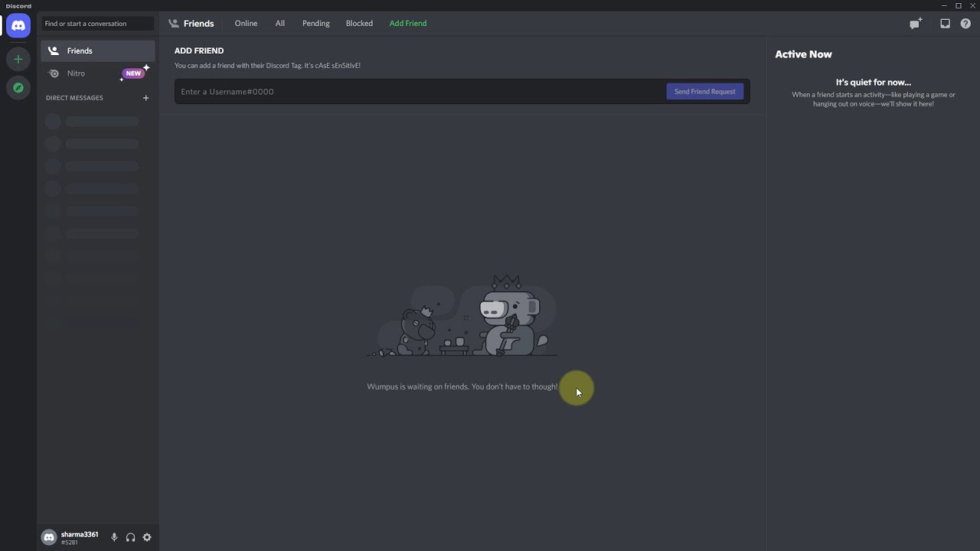This screenshot has height=551, width=980.
Task: Click Send Friend Request button
Action: (x=704, y=92)
